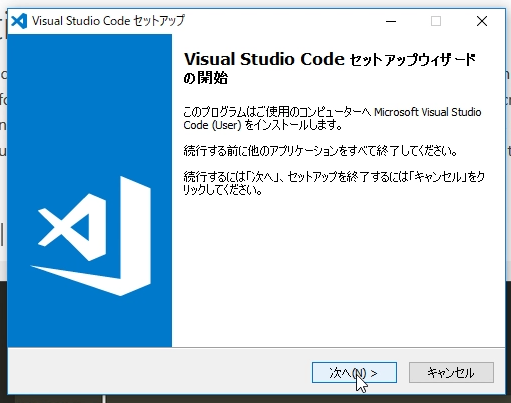Click the 次へ(N) > button

[354, 372]
